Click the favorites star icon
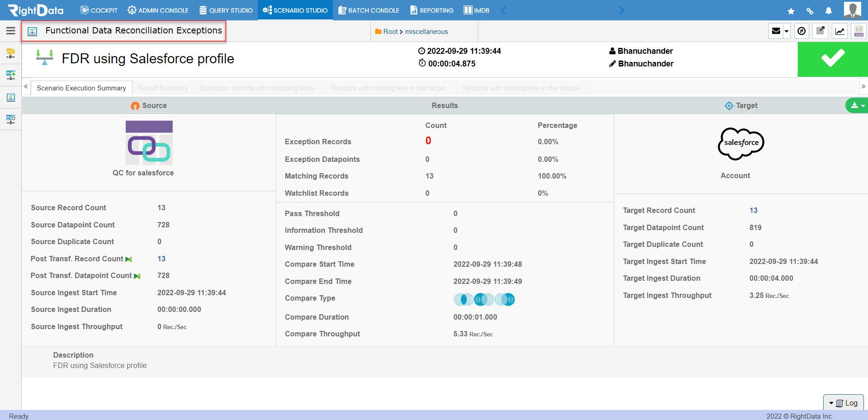The width and height of the screenshot is (868, 420). (791, 11)
